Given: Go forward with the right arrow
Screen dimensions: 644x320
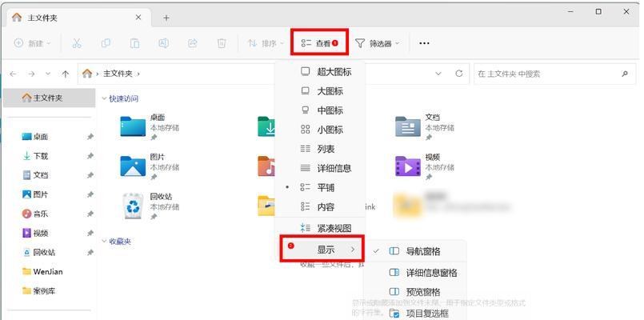Looking at the screenshot, I should pos(31,74).
